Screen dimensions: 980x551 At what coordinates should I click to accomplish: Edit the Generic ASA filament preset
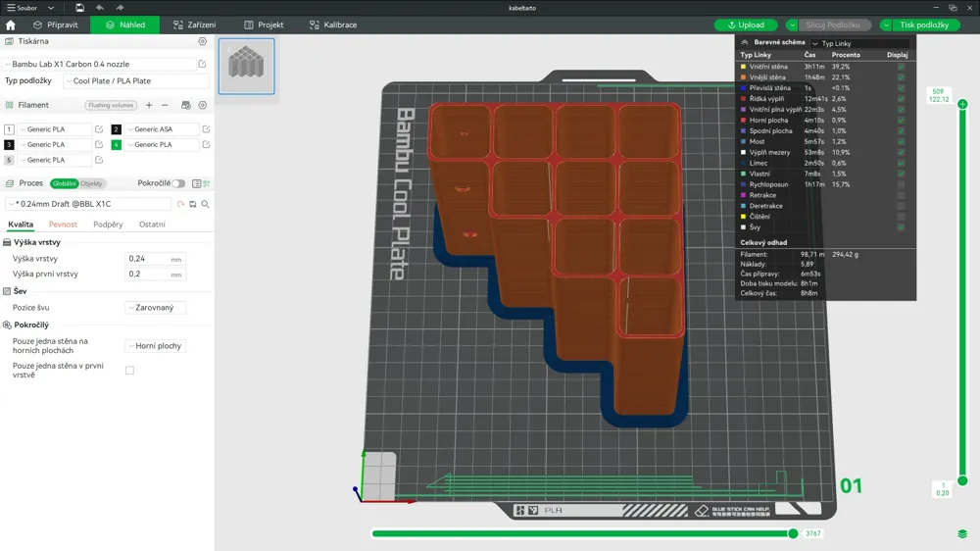206,129
